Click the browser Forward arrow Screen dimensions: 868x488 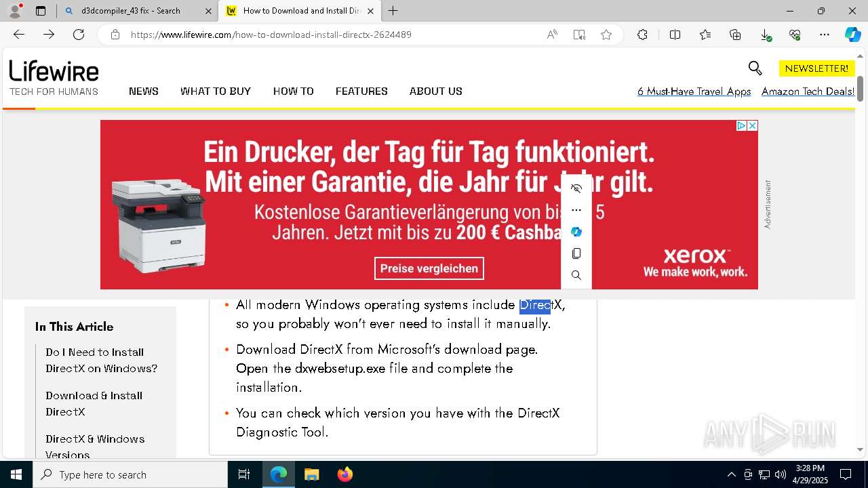click(49, 35)
